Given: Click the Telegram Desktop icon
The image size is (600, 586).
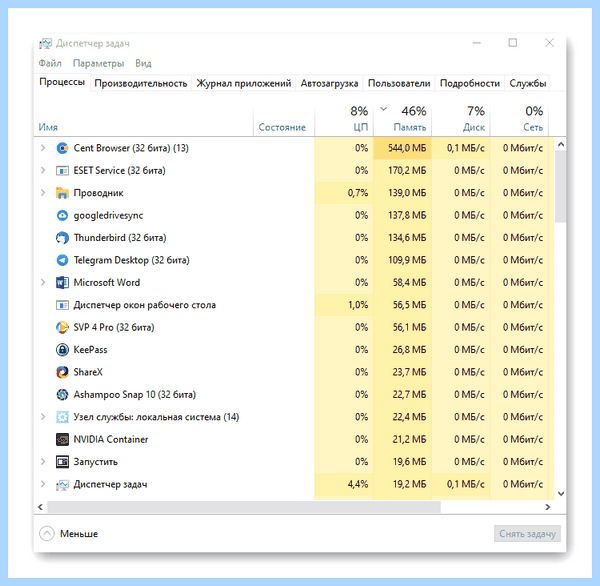Looking at the screenshot, I should pos(62,260).
